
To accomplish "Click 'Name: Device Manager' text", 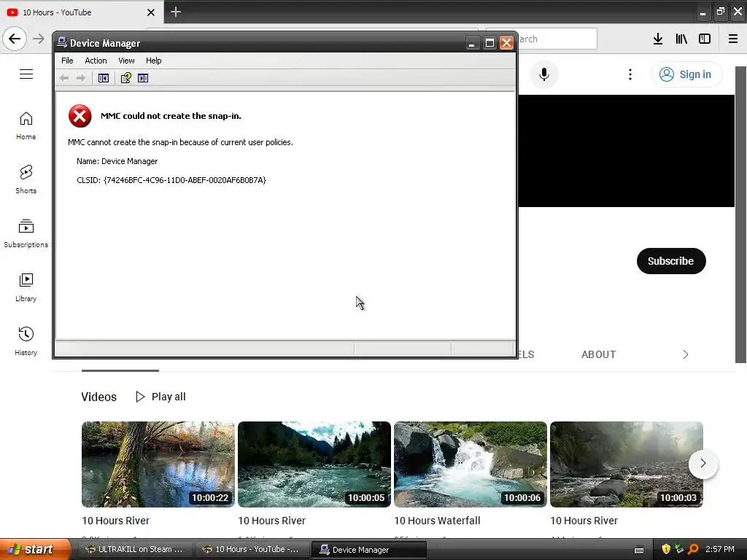I will point(117,161).
